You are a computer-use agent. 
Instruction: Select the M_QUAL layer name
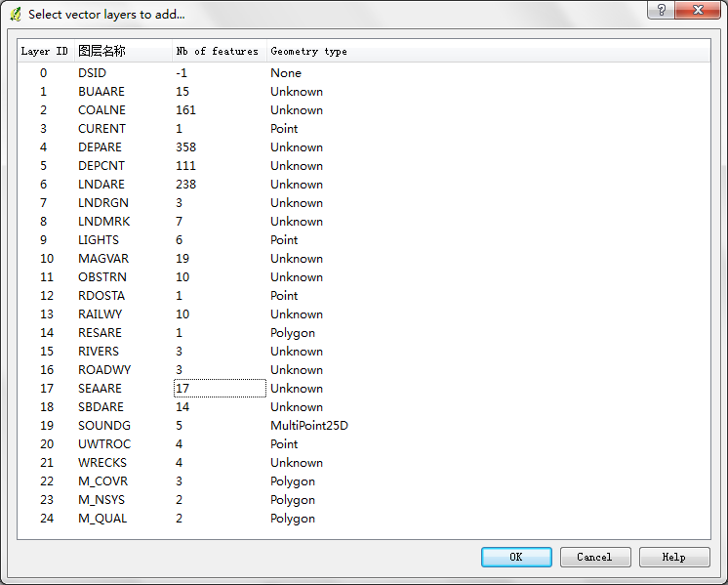click(x=102, y=519)
